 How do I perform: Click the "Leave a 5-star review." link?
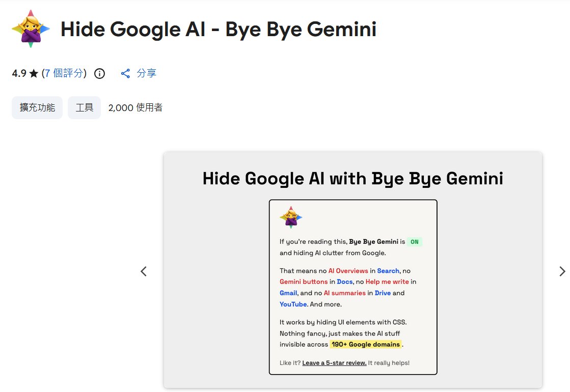click(334, 363)
